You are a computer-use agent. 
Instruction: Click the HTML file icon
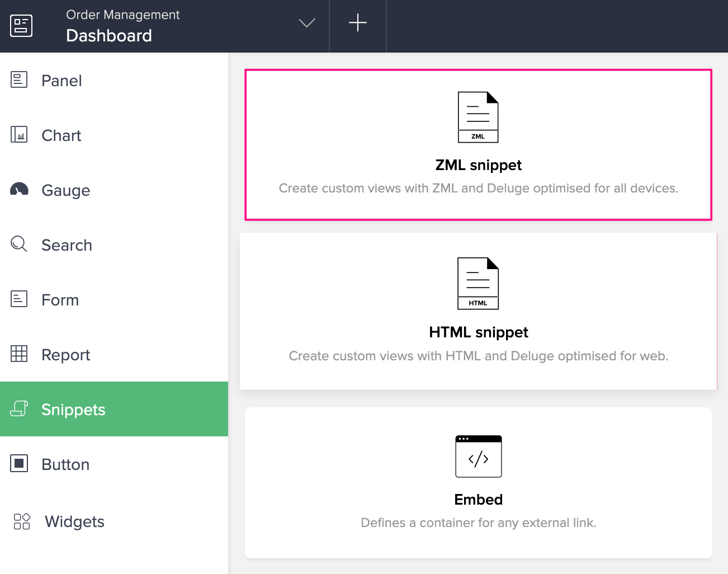pos(478,284)
